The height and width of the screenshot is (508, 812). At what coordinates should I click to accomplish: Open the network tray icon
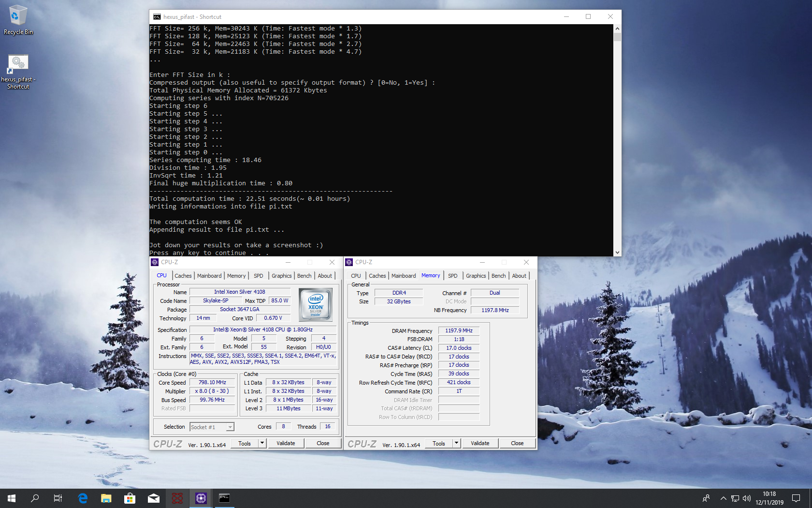pyautogui.click(x=735, y=498)
